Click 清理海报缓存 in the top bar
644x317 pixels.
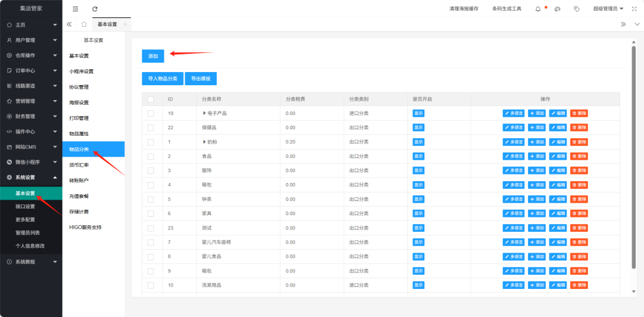tap(464, 8)
